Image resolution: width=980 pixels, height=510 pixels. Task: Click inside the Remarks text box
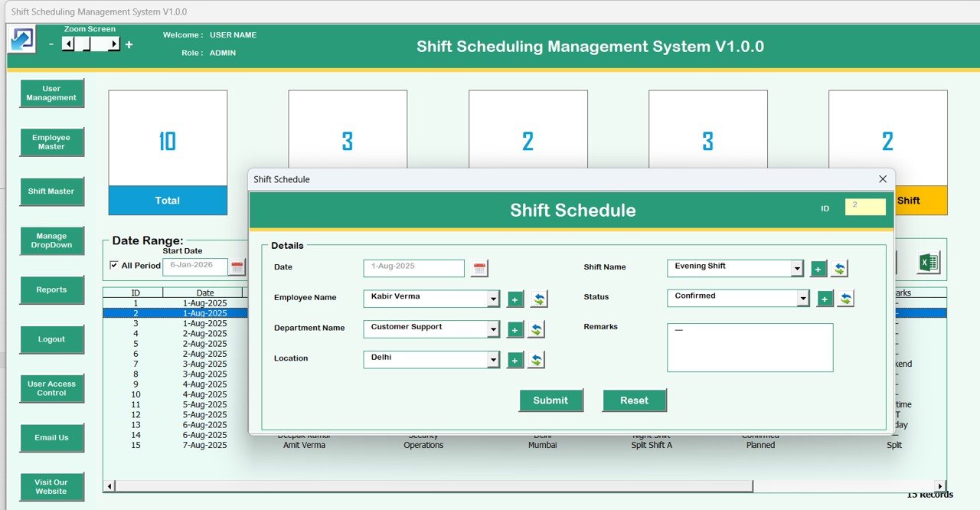750,348
